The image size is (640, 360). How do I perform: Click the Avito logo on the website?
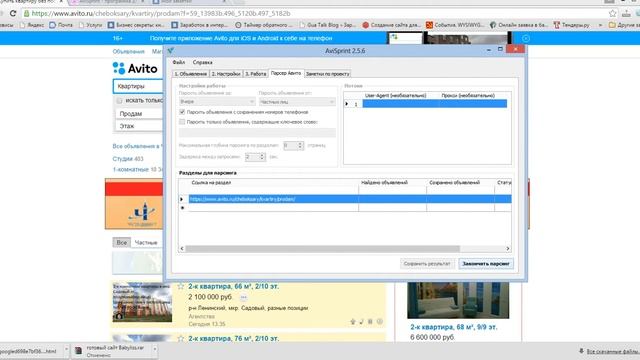pyautogui.click(x=135, y=68)
